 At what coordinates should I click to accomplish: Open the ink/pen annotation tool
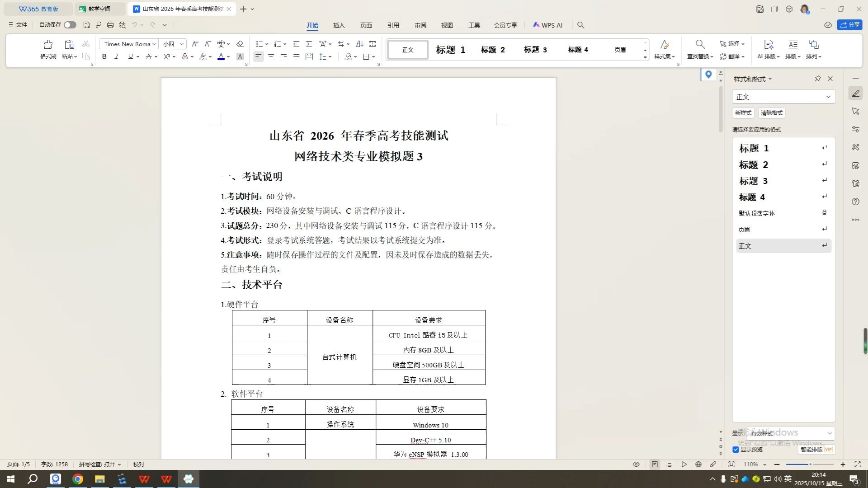tap(713, 464)
